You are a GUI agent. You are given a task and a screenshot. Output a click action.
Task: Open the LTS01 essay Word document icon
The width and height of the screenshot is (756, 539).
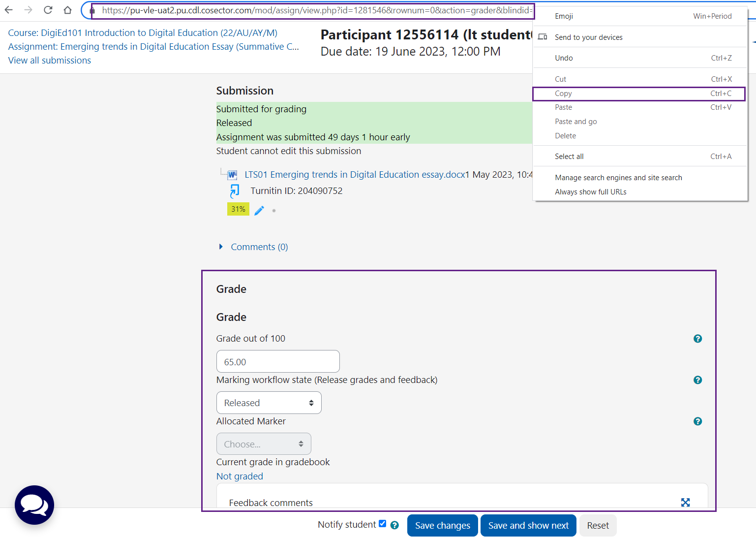pos(231,174)
